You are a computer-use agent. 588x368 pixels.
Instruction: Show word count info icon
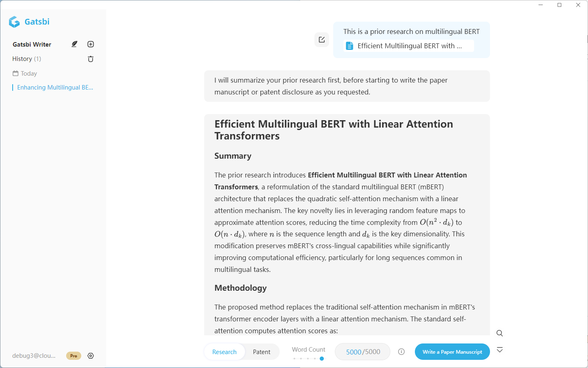pyautogui.click(x=401, y=352)
